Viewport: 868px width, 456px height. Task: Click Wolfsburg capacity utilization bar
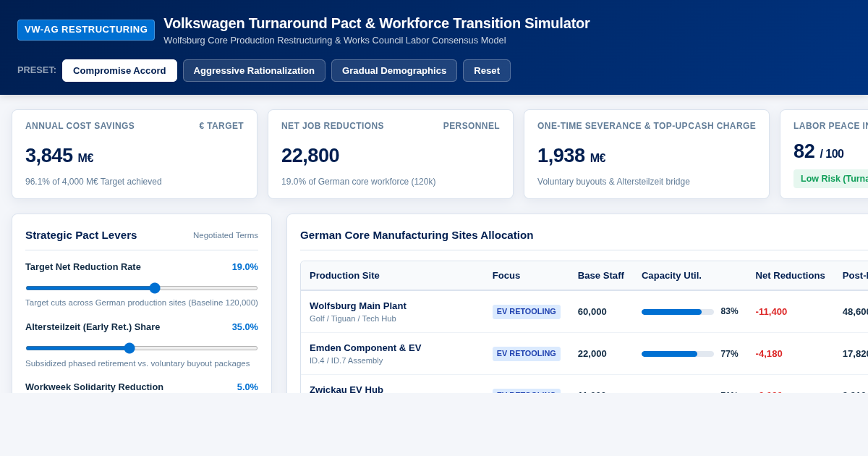[x=678, y=312]
